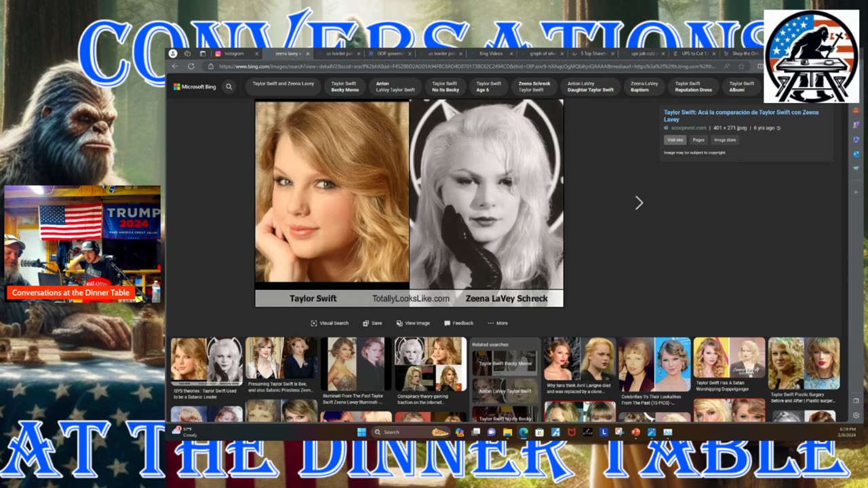Select the 'Taylor Swift and Zeena Lavey' chip
Image resolution: width=868 pixels, height=488 pixels.
point(283,87)
